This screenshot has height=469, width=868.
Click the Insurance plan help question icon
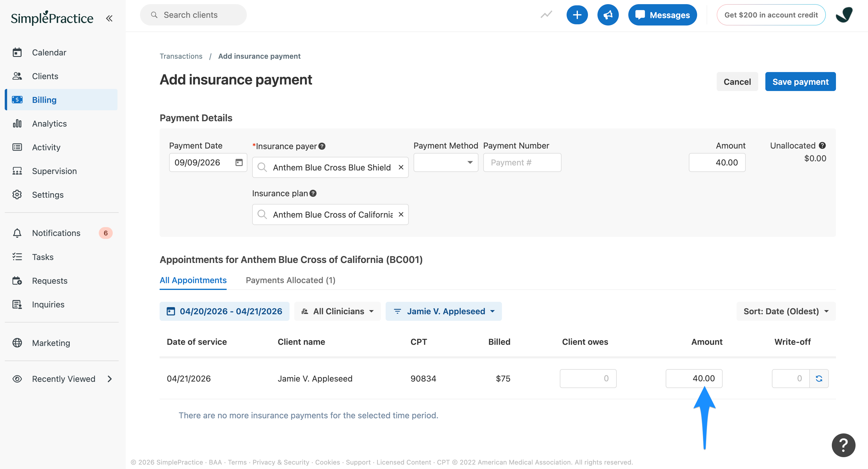coord(313,193)
